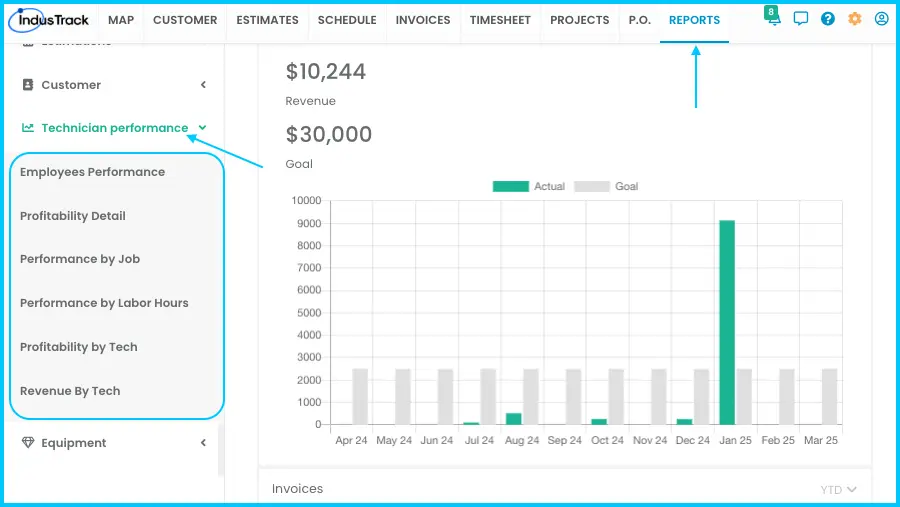Toggle the Goal legend swatch

click(x=592, y=186)
